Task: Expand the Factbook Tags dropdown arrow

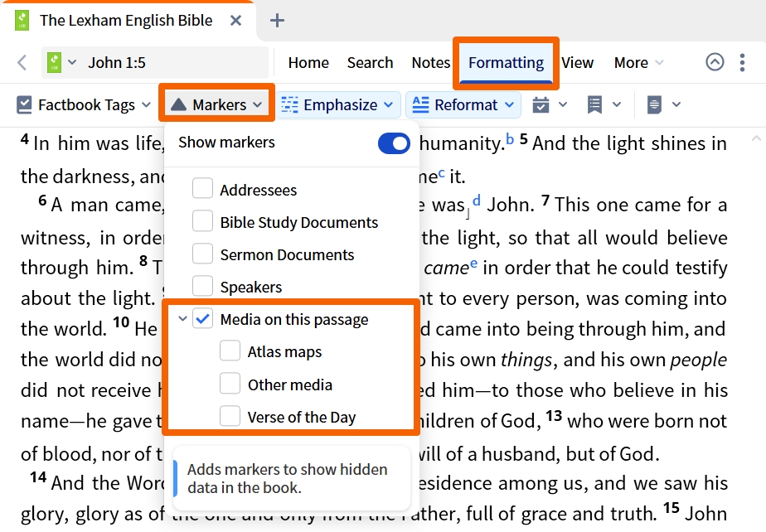Action: point(146,104)
